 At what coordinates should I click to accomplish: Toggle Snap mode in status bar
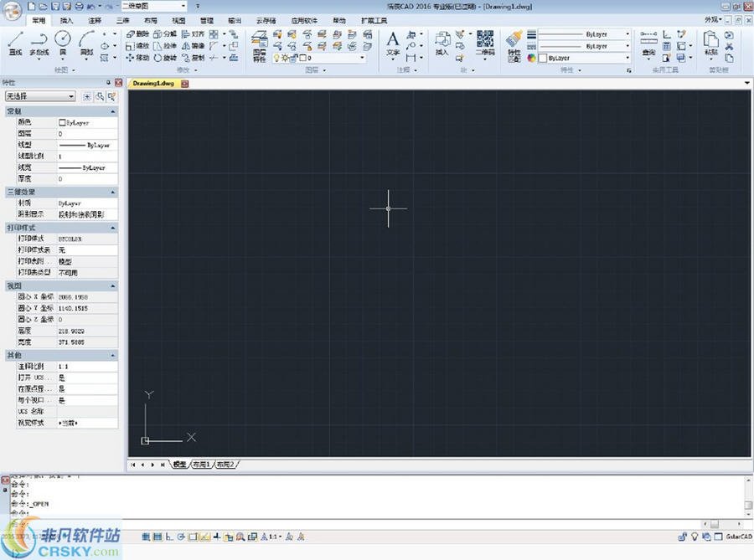146,537
